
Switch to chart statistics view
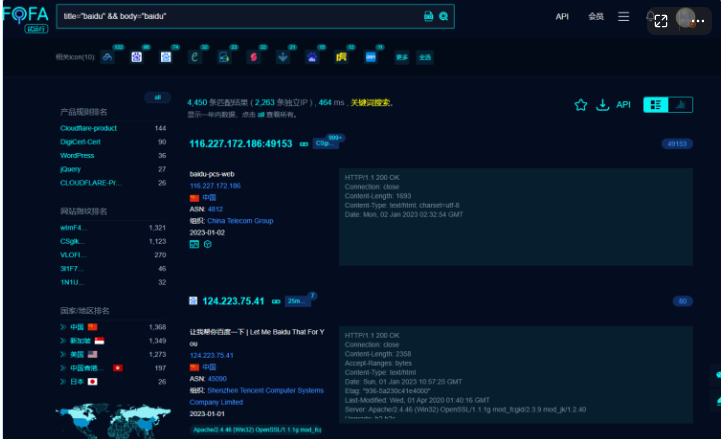click(x=680, y=105)
